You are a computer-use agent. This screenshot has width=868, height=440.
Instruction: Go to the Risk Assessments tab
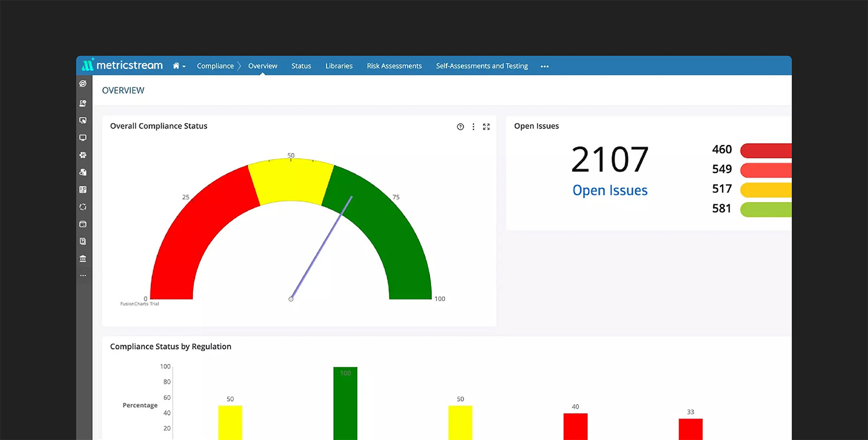point(394,66)
